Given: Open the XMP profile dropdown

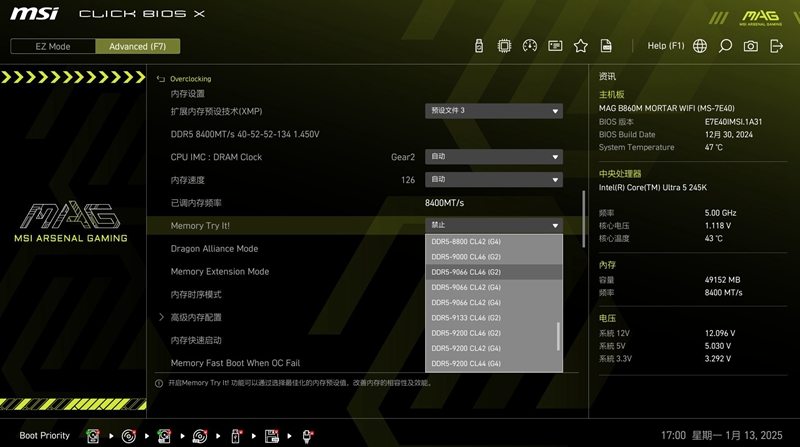Looking at the screenshot, I should 494,111.
